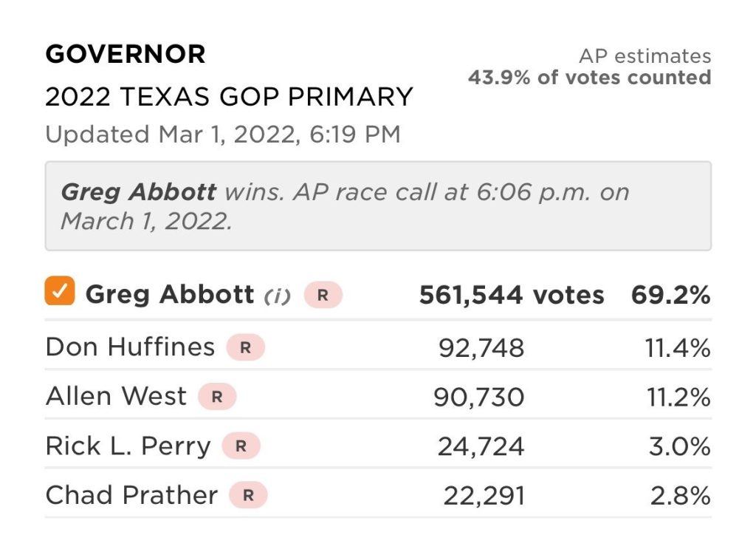Click the R badge beside Chad Prather
The image size is (756, 535).
(x=248, y=496)
